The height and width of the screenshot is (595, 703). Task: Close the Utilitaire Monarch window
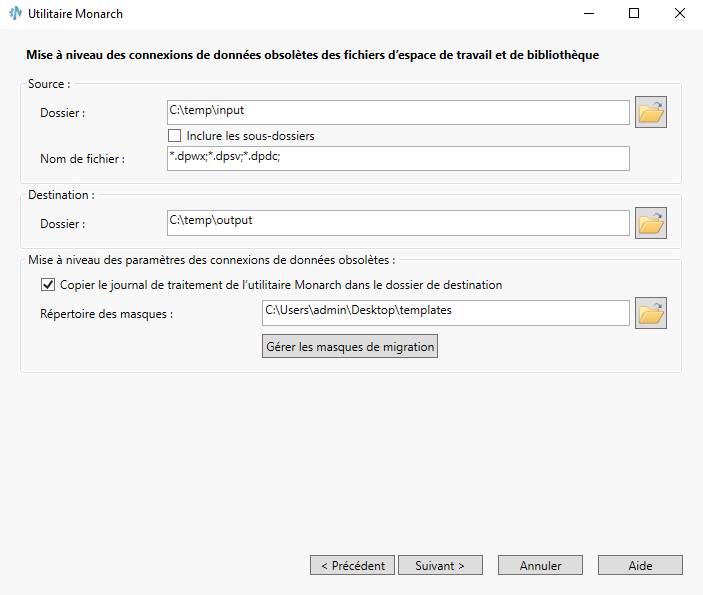click(679, 15)
